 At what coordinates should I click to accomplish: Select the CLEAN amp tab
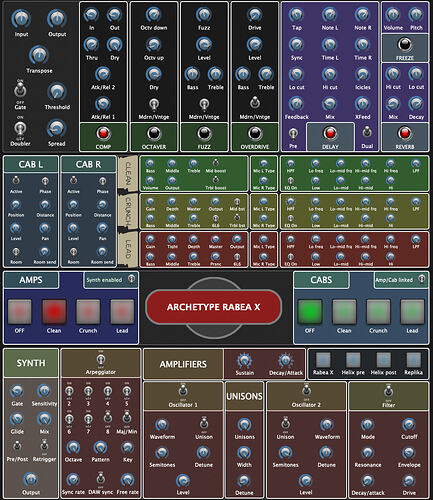[x=128, y=174]
